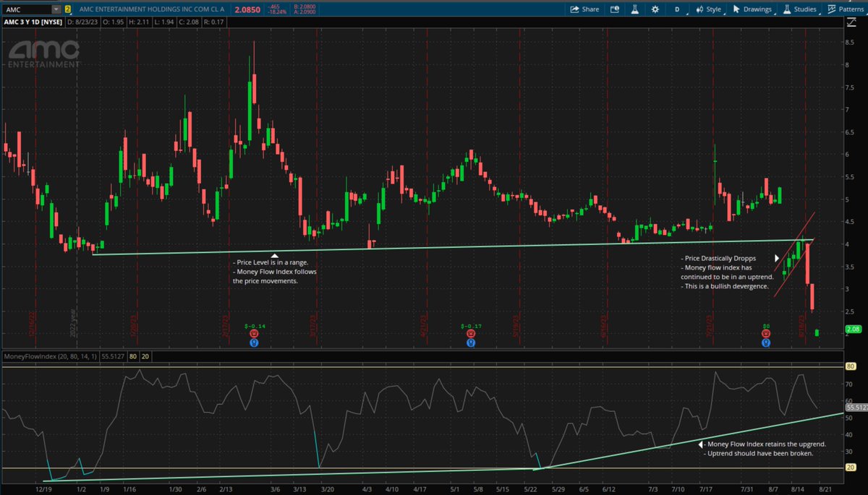Viewport: 868px width, 495px height.
Task: Click the last price 2.0850
Action: (248, 9)
